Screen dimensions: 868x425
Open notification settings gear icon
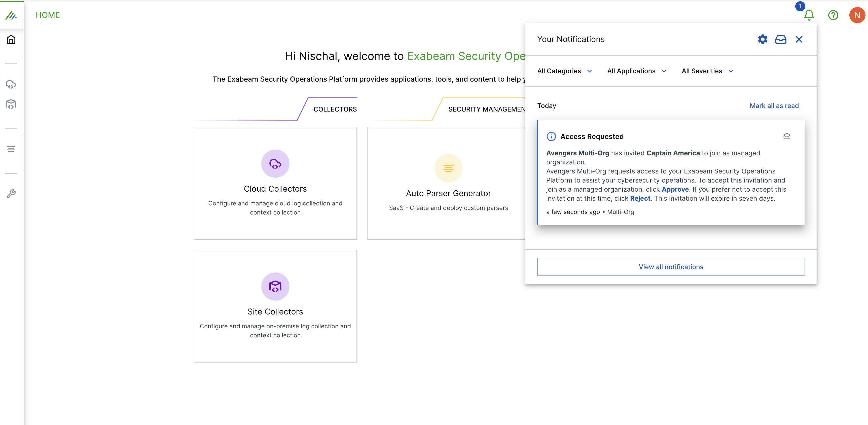[x=763, y=40]
